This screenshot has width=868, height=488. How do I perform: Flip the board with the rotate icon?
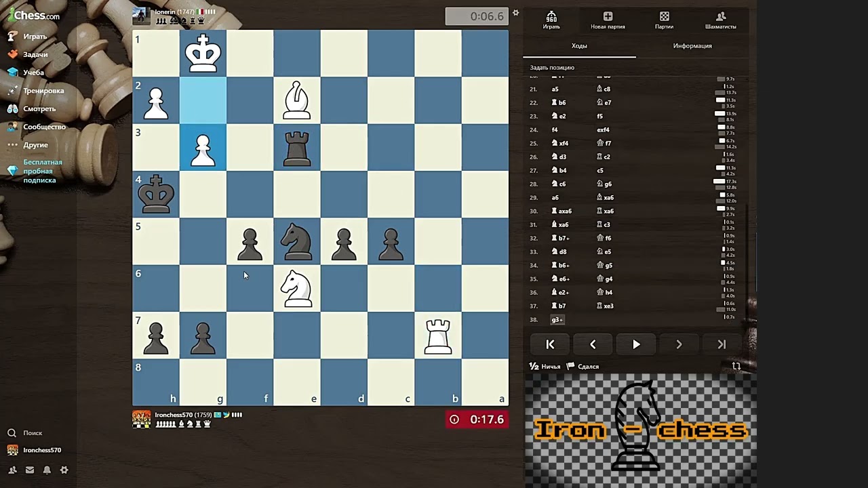[x=736, y=367]
